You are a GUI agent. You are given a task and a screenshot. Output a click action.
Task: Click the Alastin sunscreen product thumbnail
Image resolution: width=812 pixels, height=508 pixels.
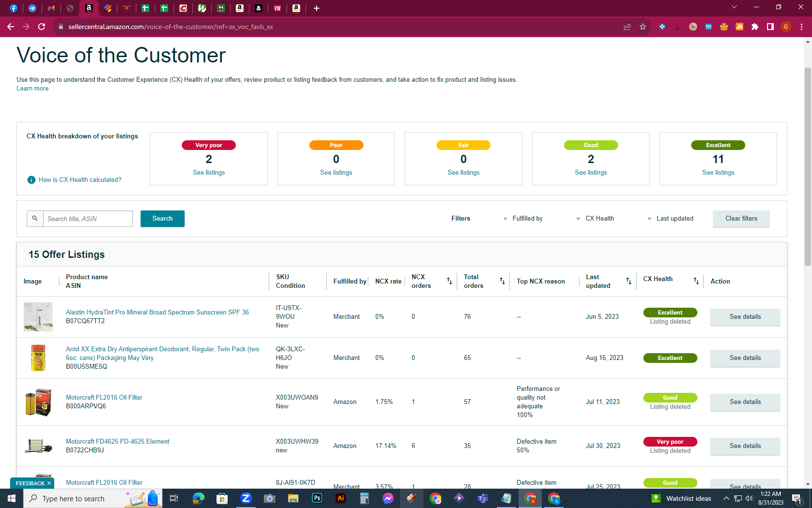coord(38,317)
